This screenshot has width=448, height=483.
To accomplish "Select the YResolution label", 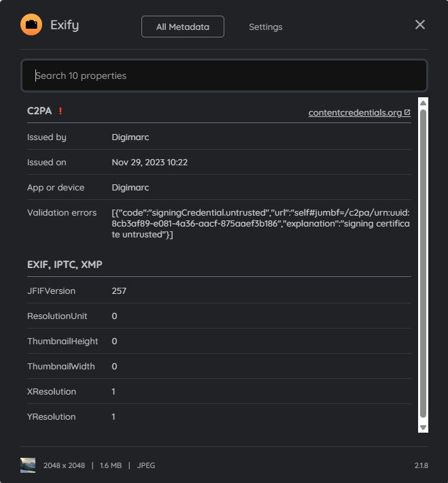I will tap(51, 417).
